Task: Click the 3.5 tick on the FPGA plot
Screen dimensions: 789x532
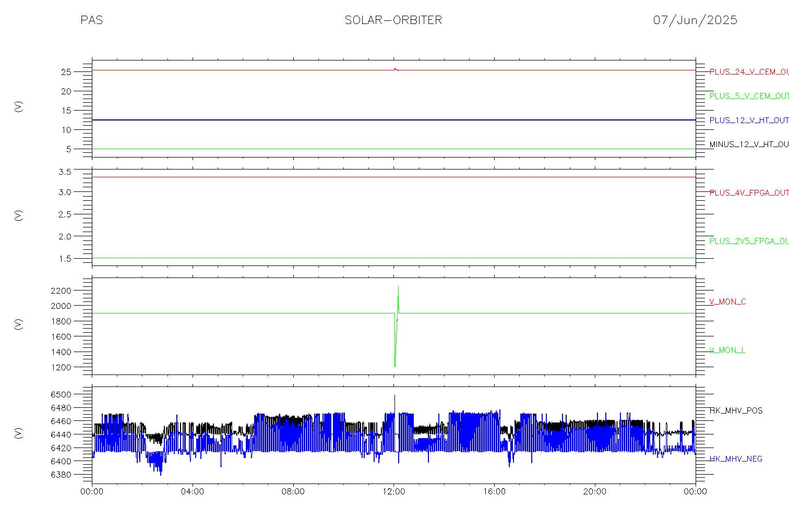Action: [x=65, y=172]
